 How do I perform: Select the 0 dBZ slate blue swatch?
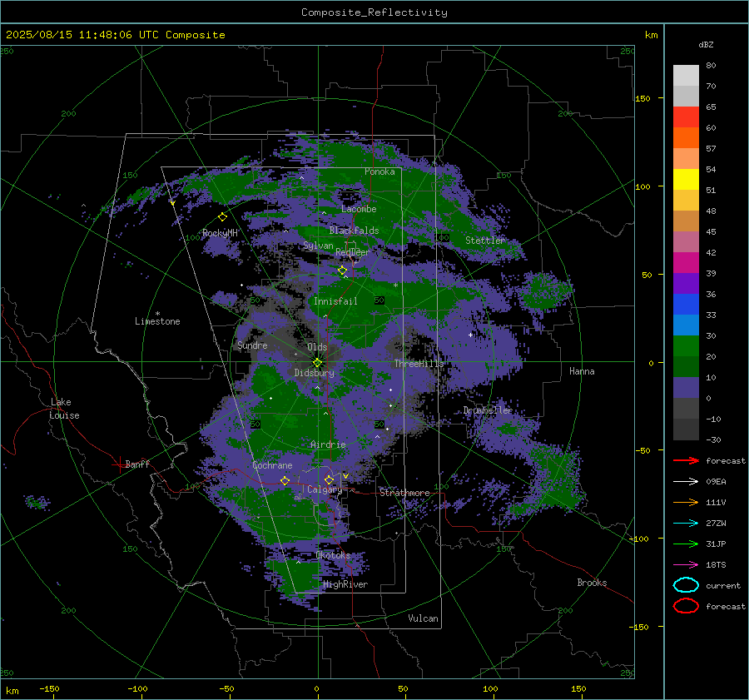point(686,387)
